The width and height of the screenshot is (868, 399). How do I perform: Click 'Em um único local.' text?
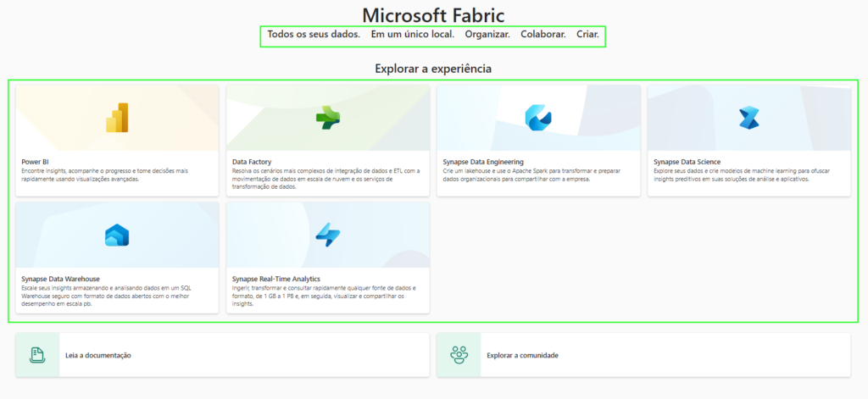tap(413, 35)
